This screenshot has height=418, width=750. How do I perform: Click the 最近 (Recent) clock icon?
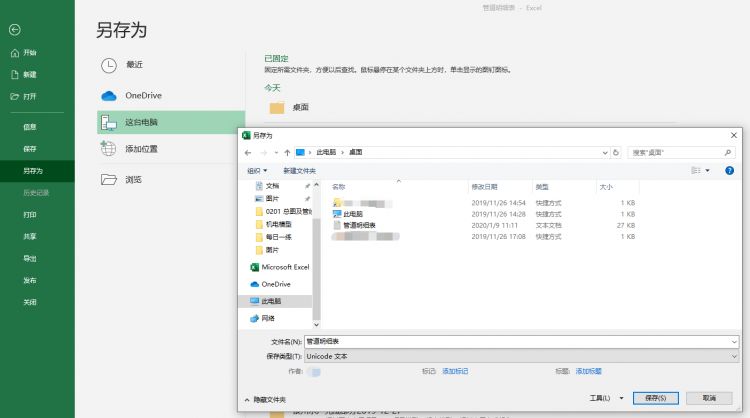(x=109, y=65)
